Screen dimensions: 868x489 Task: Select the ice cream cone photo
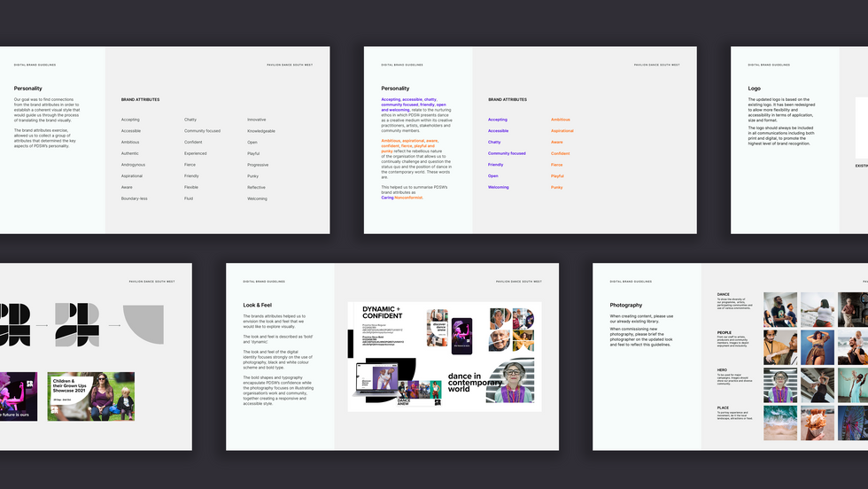click(817, 423)
